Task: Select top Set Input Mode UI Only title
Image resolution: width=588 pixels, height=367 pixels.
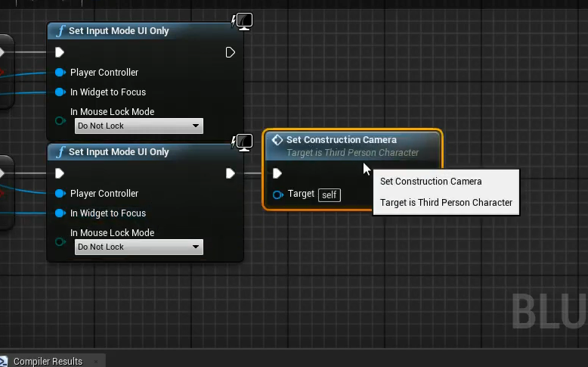Action: click(x=119, y=31)
